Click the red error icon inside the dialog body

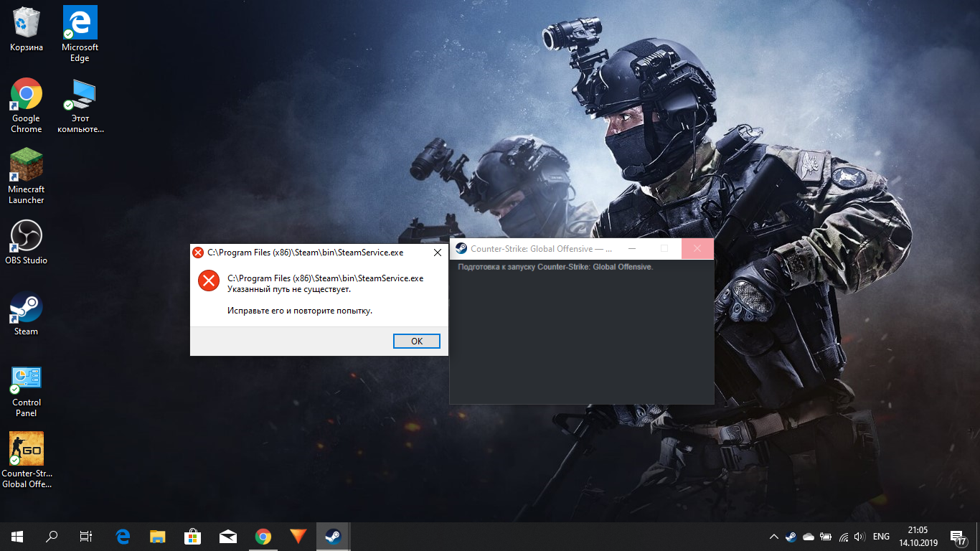click(209, 281)
